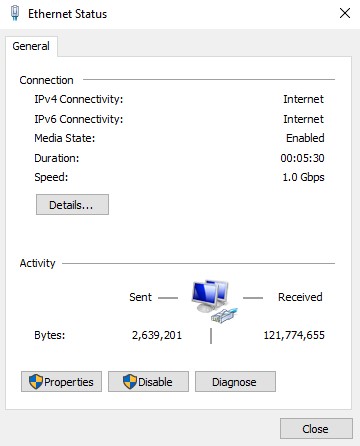360x446 pixels.
Task: Open the Details button
Action: tap(72, 205)
